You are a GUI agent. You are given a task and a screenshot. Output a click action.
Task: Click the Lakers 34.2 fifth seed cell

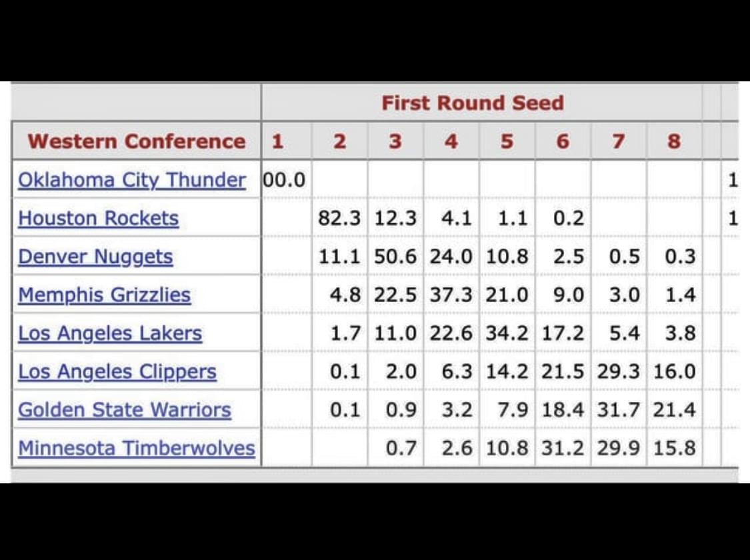[507, 333]
